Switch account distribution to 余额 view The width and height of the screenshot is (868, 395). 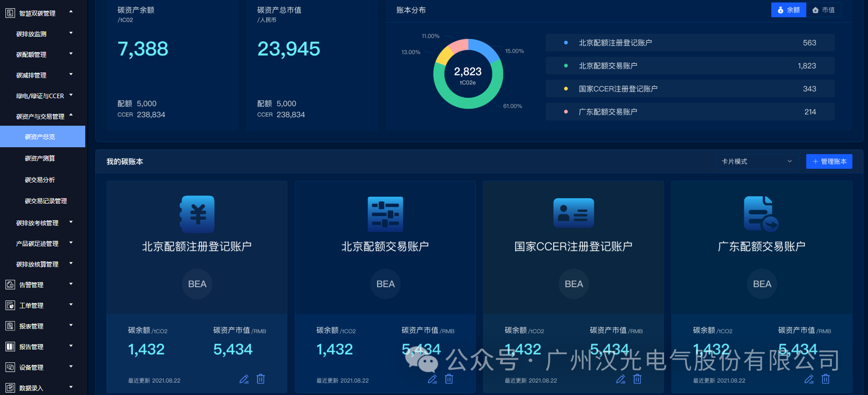click(788, 10)
